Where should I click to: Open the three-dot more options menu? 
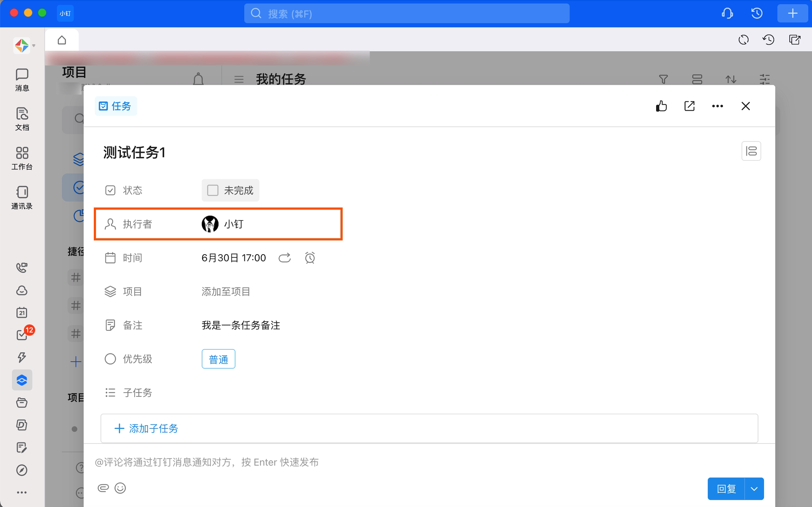717,106
